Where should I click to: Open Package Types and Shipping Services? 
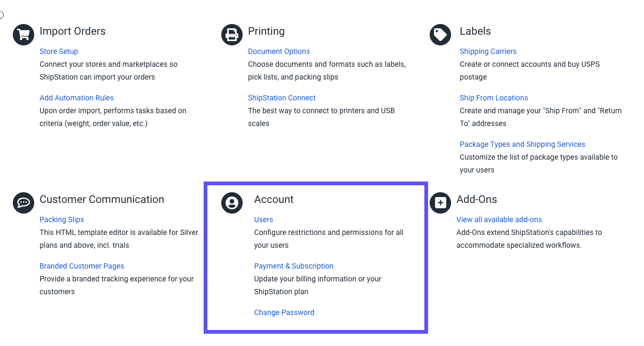pyautogui.click(x=522, y=144)
